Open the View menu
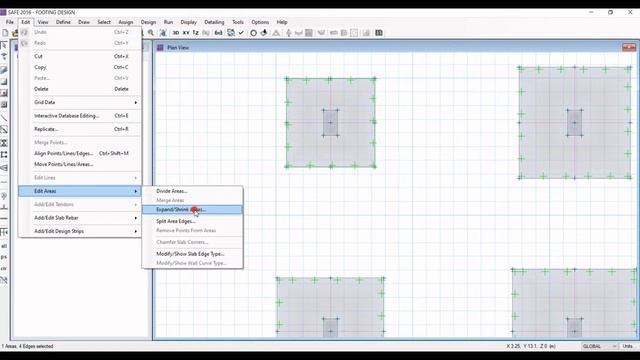 coord(43,22)
